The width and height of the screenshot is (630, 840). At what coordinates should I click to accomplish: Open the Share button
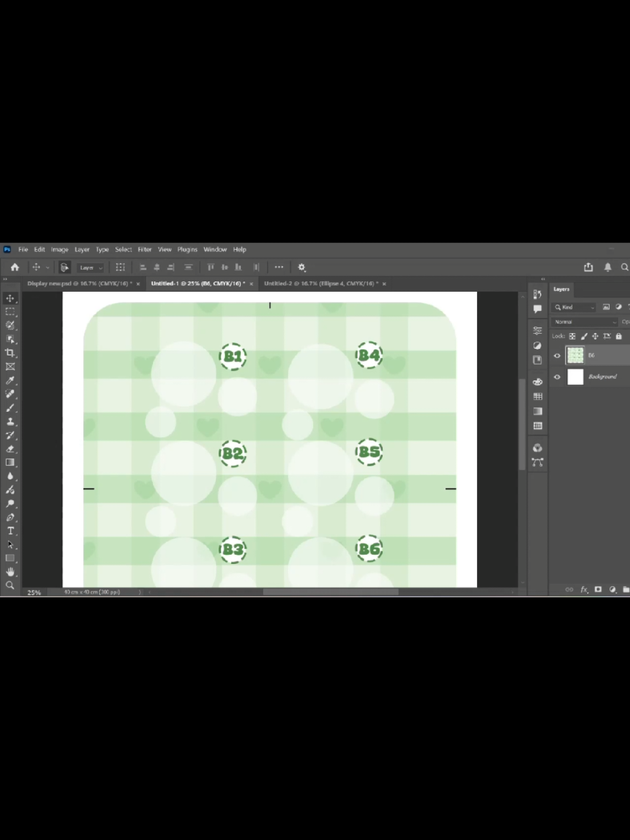pyautogui.click(x=589, y=268)
